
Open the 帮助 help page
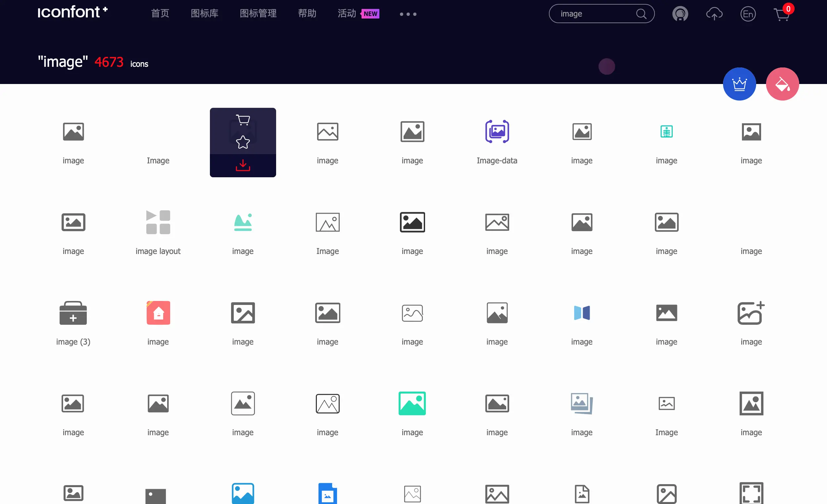click(307, 14)
